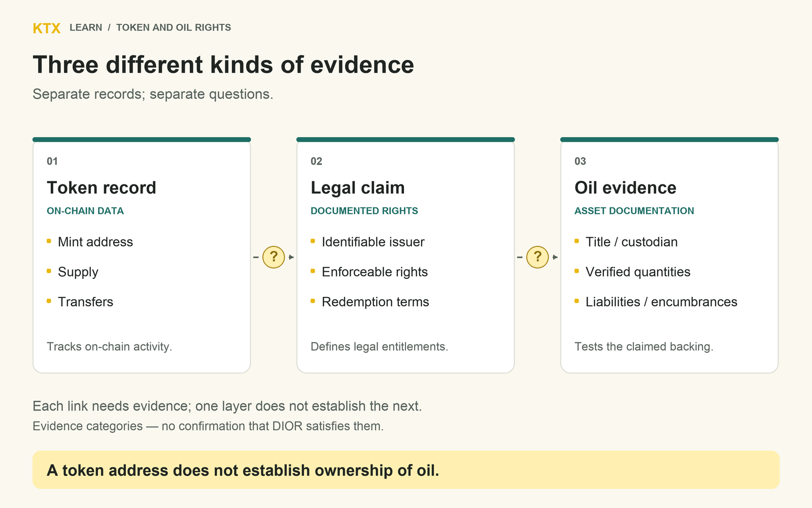Click the ASSET DOCUMENTATION label
Screen dimensions: 812x508
tap(634, 211)
